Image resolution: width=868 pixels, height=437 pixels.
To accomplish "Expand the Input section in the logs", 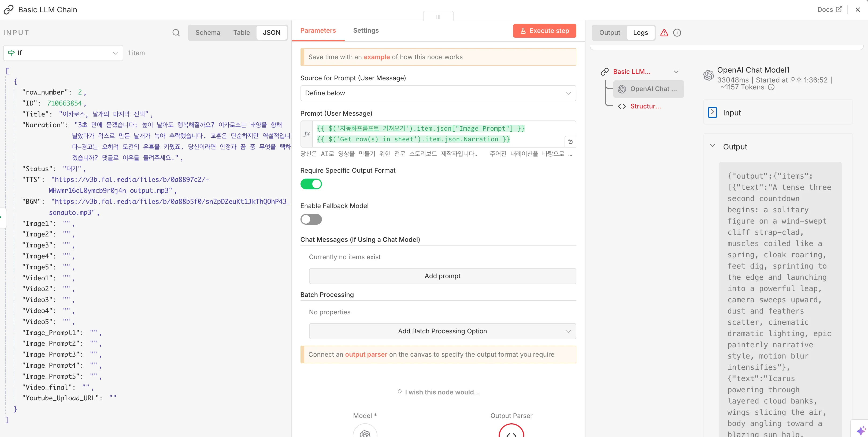I will point(712,112).
